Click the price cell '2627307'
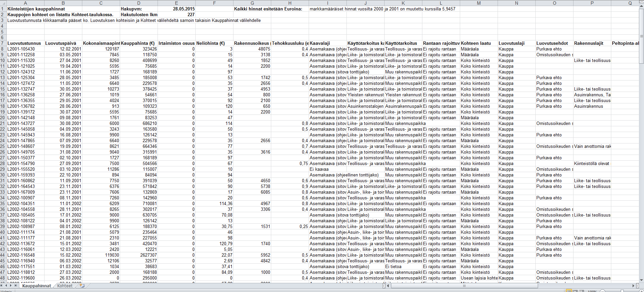The width and height of the screenshot is (644, 292). pyautogui.click(x=139, y=255)
